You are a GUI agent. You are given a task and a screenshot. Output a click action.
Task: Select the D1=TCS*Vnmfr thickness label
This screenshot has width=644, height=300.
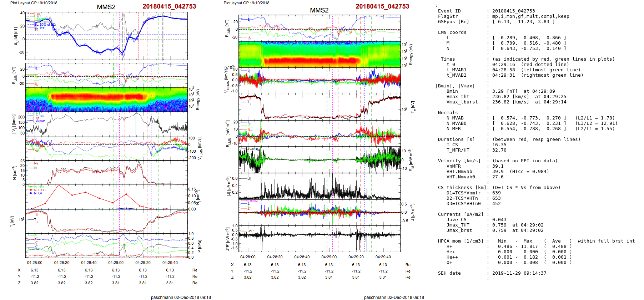(463, 193)
